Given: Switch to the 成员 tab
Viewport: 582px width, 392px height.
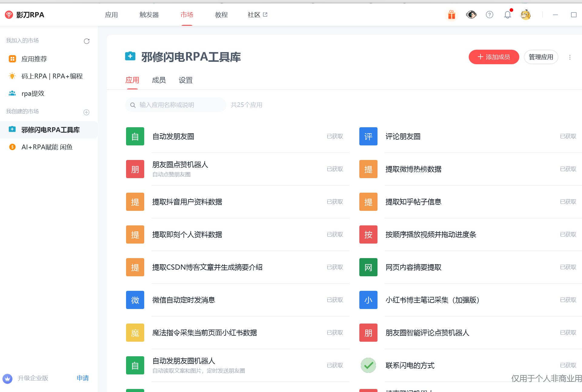Looking at the screenshot, I should coord(159,80).
